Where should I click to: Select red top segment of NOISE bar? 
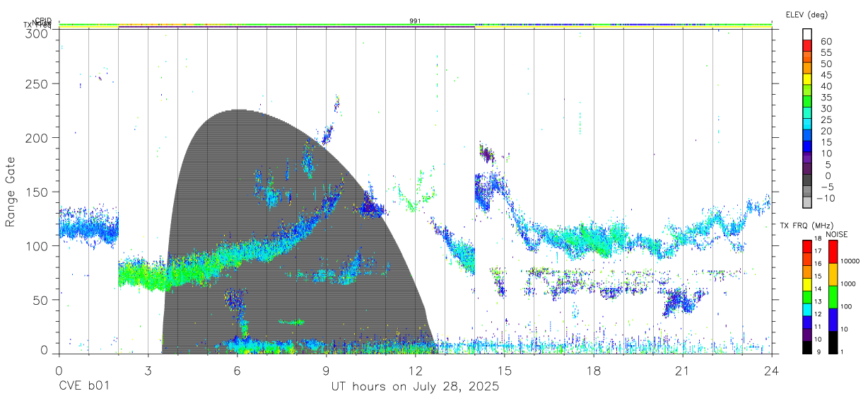tap(833, 252)
